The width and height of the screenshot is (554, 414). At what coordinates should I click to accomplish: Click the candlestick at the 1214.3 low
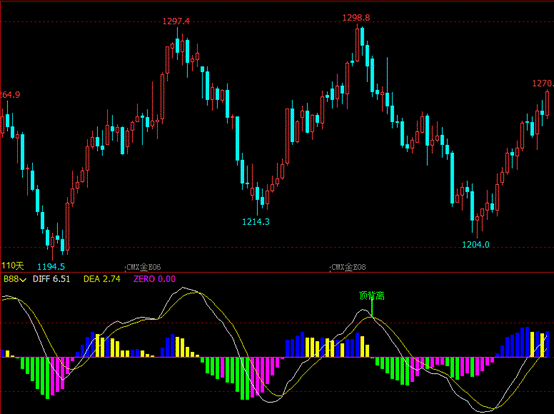coord(257,198)
